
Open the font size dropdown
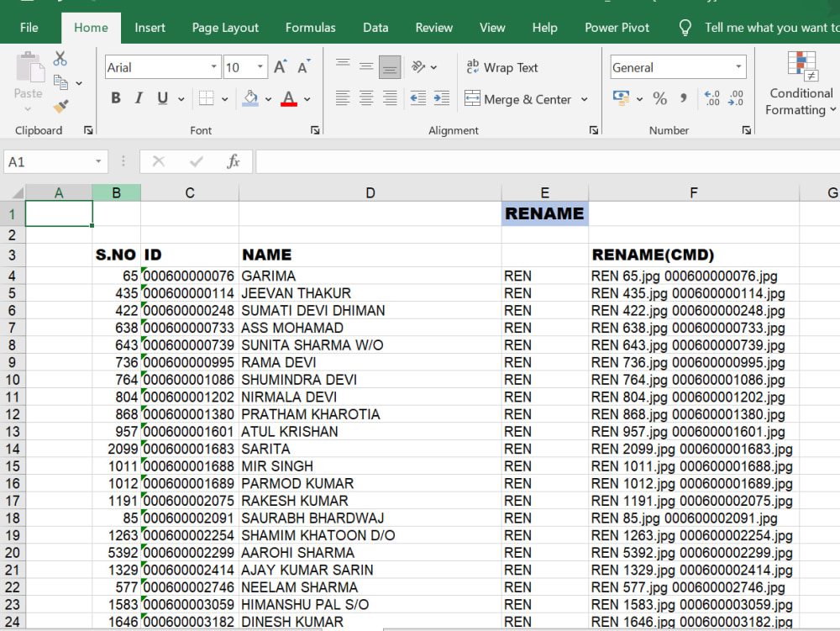coord(260,67)
